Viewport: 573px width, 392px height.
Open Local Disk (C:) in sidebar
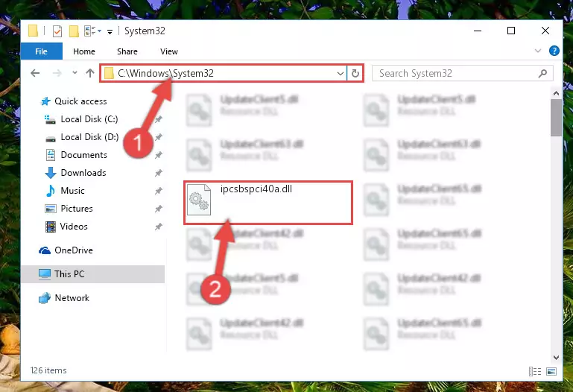[x=89, y=119]
